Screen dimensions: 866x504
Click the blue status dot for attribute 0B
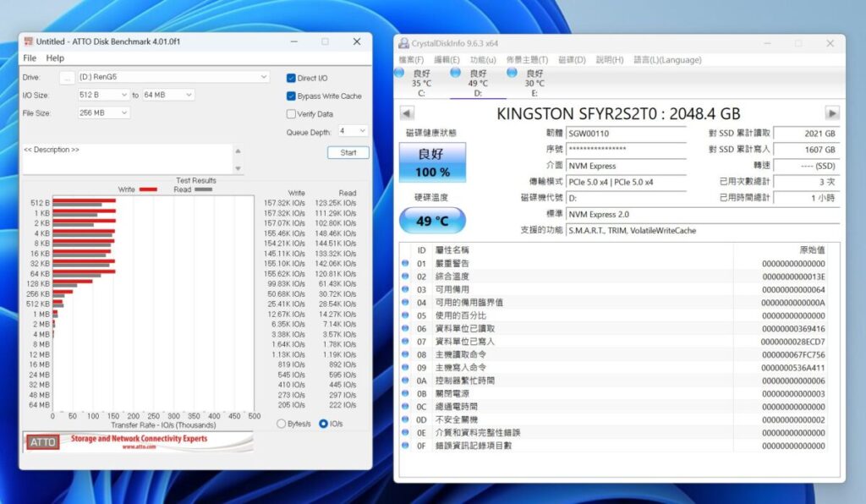[x=405, y=393]
